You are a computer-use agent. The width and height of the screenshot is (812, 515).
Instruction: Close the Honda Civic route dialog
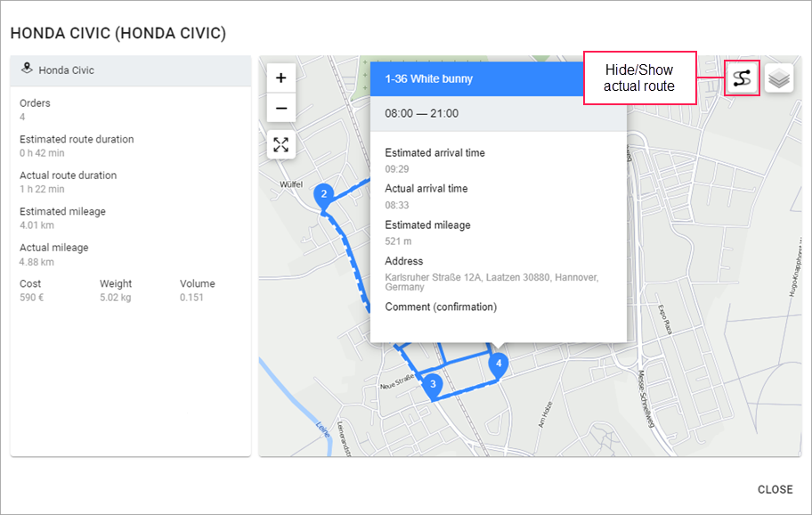tap(775, 489)
